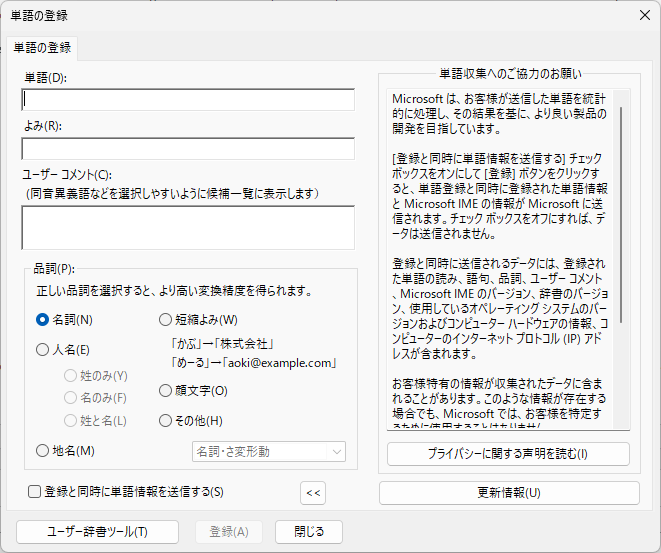Click the privacy text scrollbar thumb

point(621,215)
